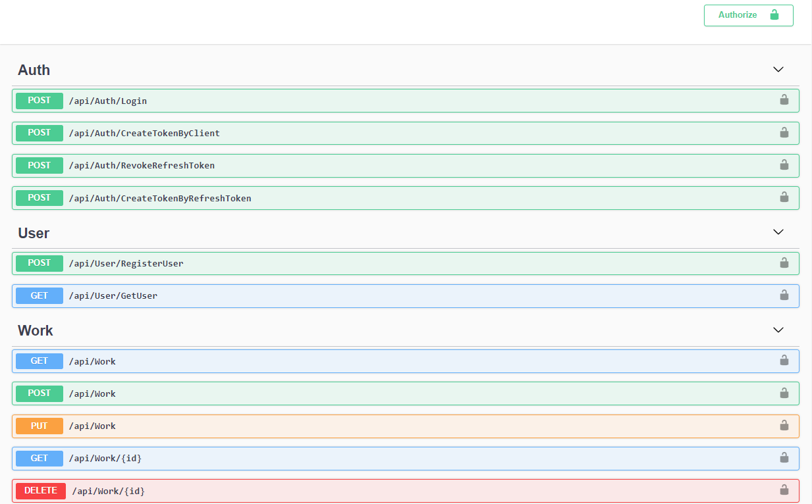Click the lock icon on DELETE /api/Work/{id}
The height and width of the screenshot is (504, 812).
click(784, 490)
